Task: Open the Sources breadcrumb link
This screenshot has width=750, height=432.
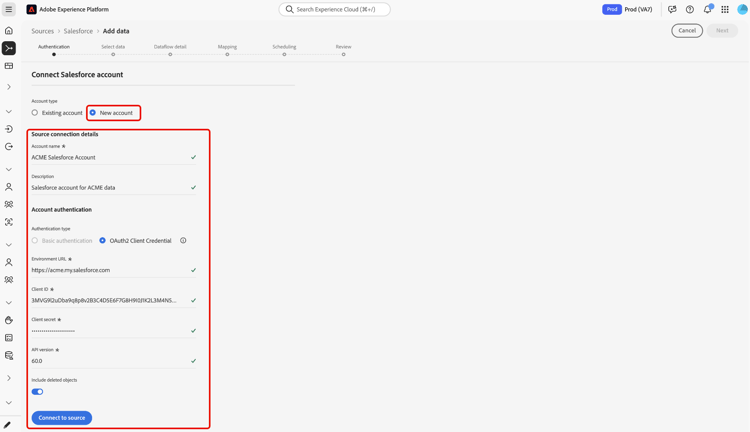Action: pyautogui.click(x=43, y=31)
